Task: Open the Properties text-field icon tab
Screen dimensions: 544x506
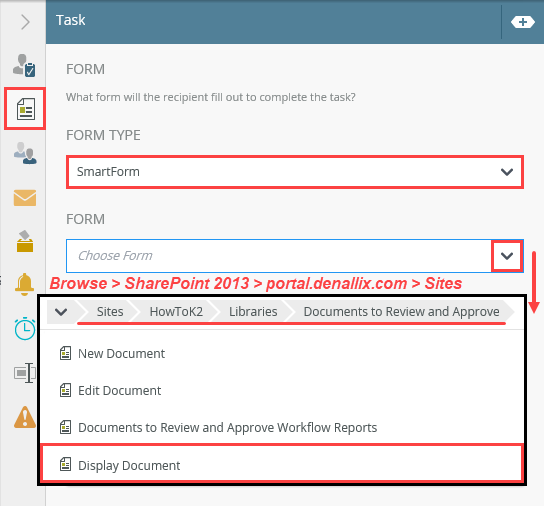Action: pyautogui.click(x=25, y=373)
